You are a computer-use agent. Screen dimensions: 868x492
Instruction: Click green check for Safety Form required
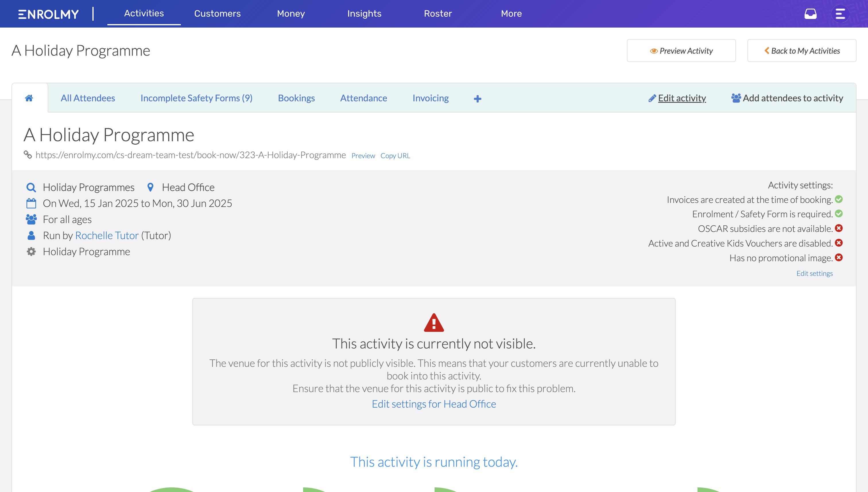[839, 214]
